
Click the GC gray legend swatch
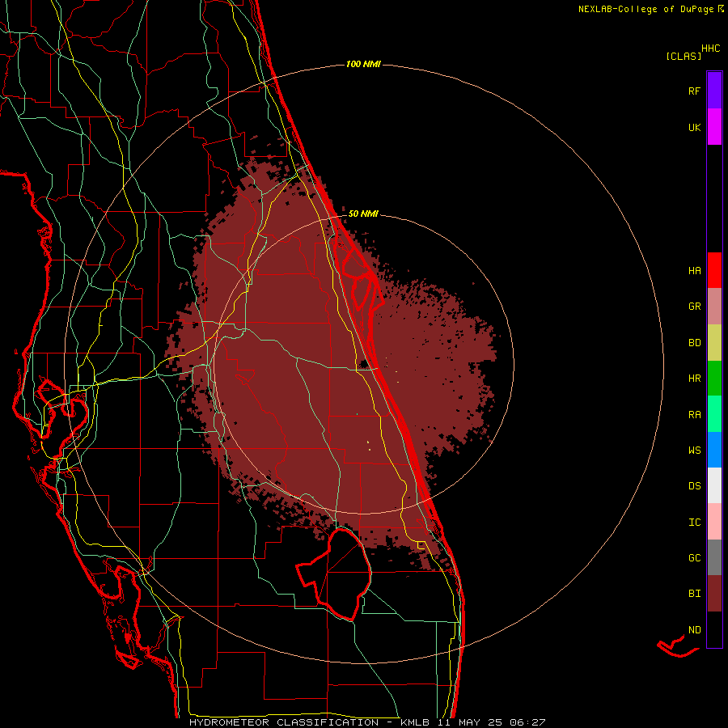click(714, 557)
